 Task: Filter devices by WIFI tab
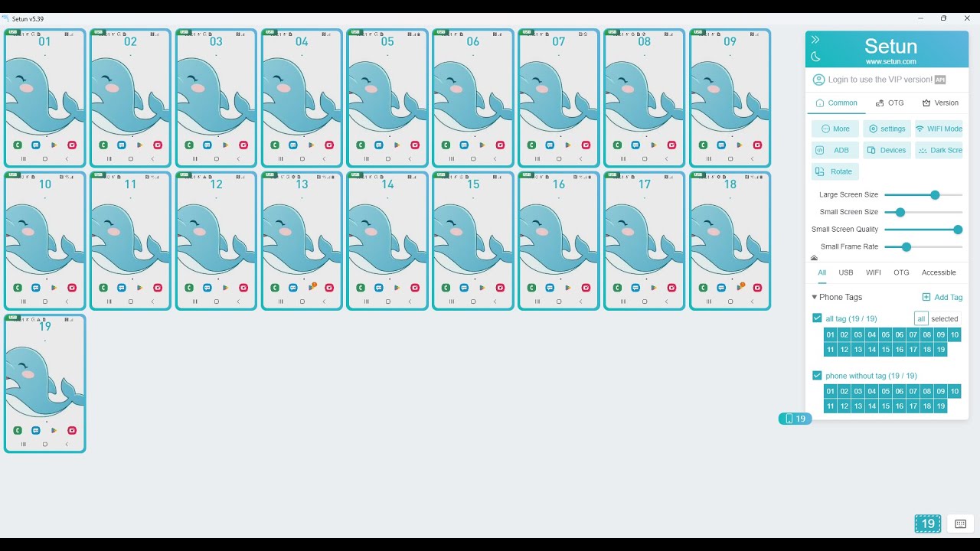pyautogui.click(x=873, y=272)
